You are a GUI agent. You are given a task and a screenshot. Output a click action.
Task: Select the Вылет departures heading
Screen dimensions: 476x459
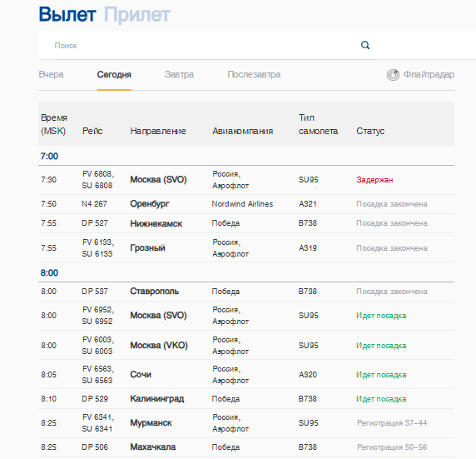(67, 14)
